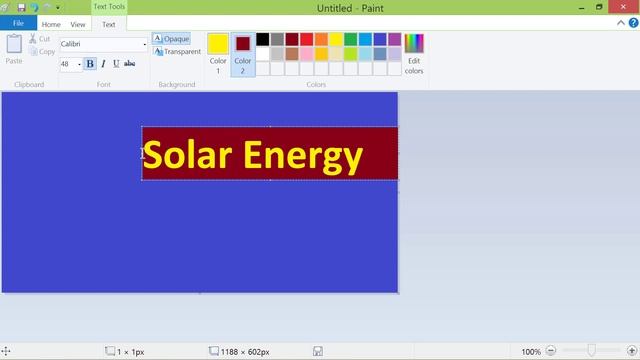Pick the indigo blue swatch

point(380,39)
